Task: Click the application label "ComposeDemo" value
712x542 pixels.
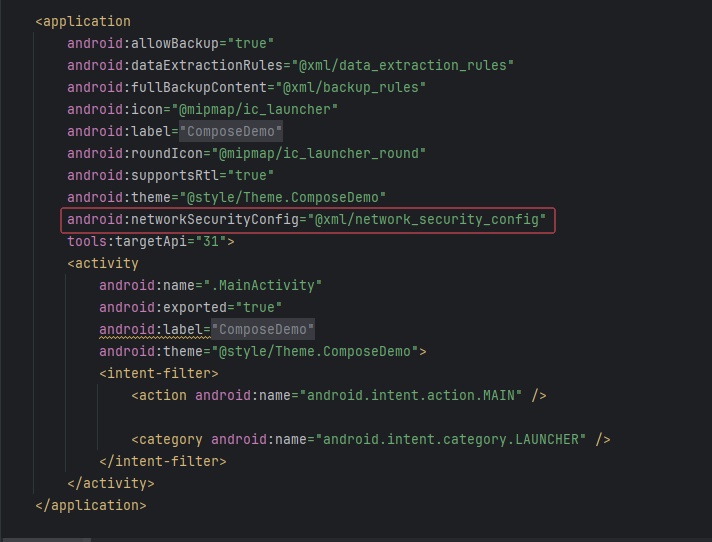Action: 231,132
